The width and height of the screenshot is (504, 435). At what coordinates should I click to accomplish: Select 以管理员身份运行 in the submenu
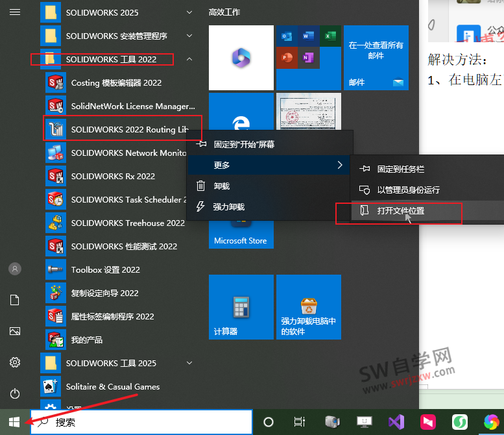(x=427, y=190)
